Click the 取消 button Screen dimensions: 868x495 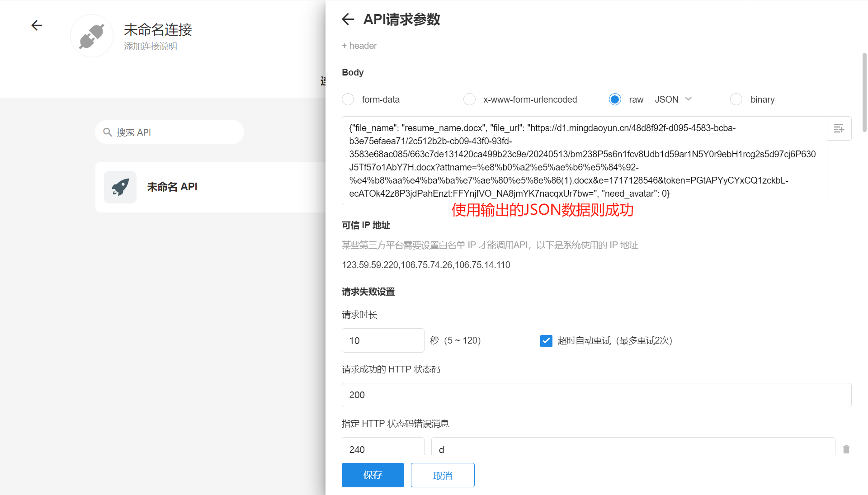click(442, 475)
